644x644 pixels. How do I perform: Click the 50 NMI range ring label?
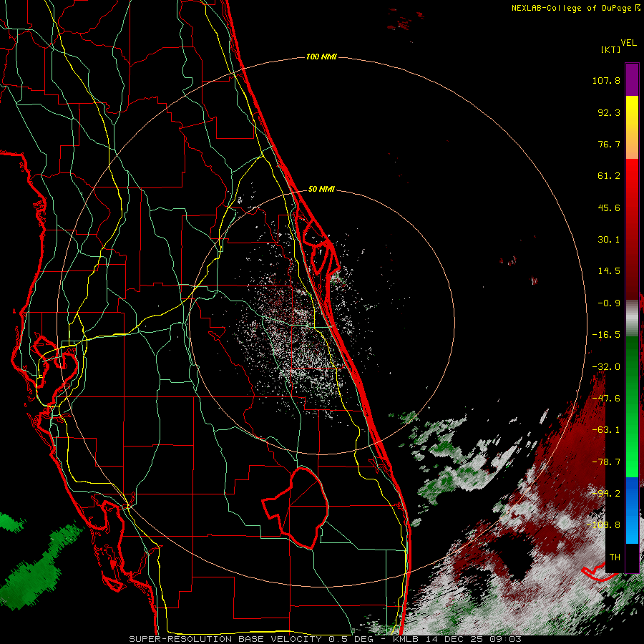click(321, 189)
